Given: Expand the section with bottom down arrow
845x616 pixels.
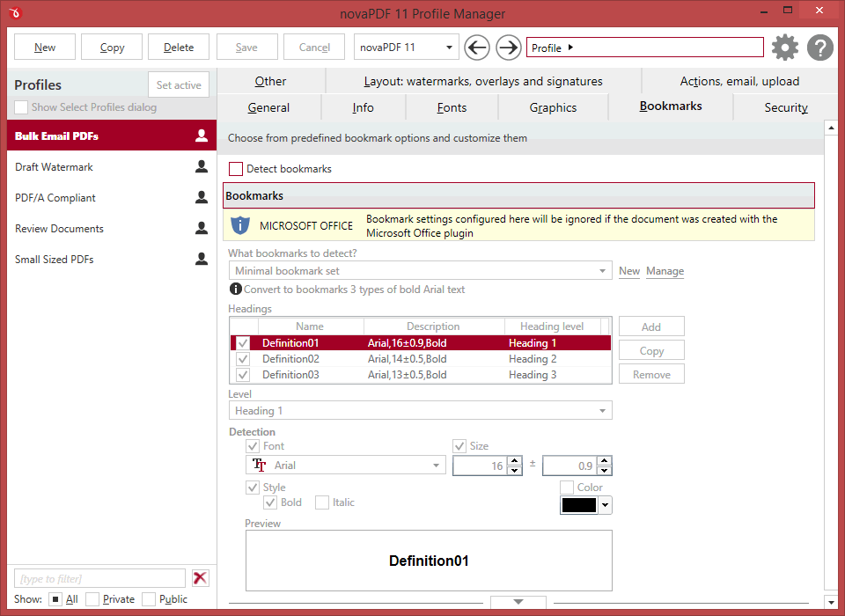Looking at the screenshot, I should coord(518,601).
